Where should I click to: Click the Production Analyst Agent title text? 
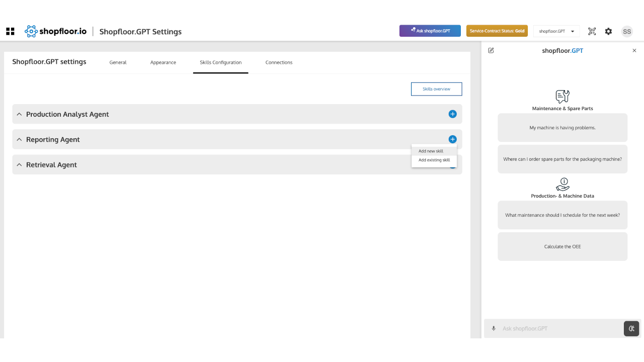click(67, 114)
